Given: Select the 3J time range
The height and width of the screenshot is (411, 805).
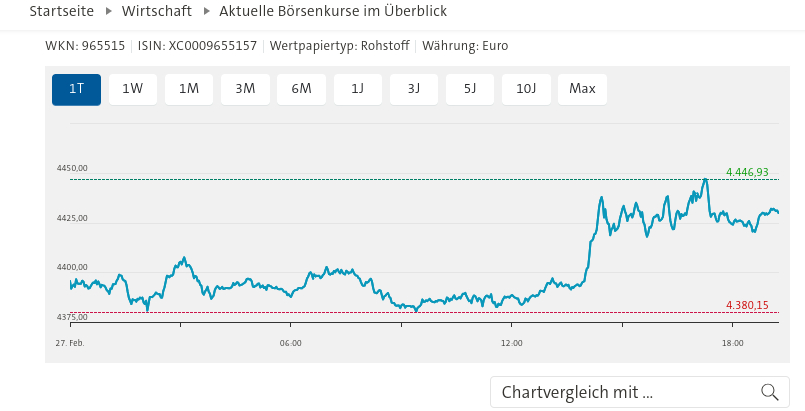Looking at the screenshot, I should pos(414,89).
